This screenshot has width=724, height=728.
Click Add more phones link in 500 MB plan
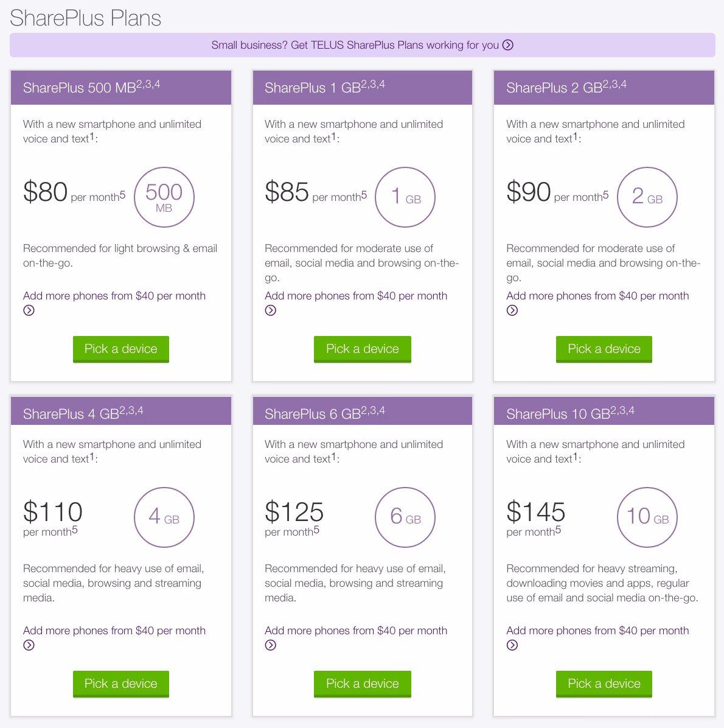114,296
